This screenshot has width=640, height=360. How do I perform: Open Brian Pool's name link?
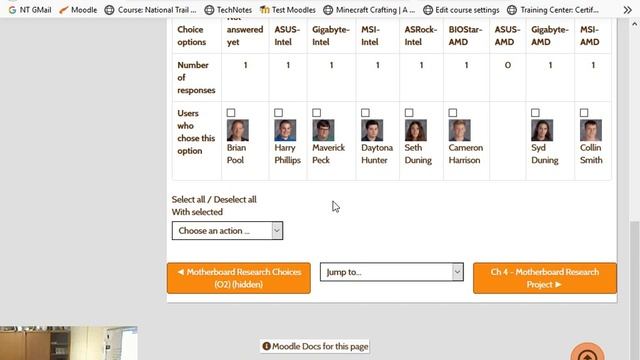click(x=236, y=154)
